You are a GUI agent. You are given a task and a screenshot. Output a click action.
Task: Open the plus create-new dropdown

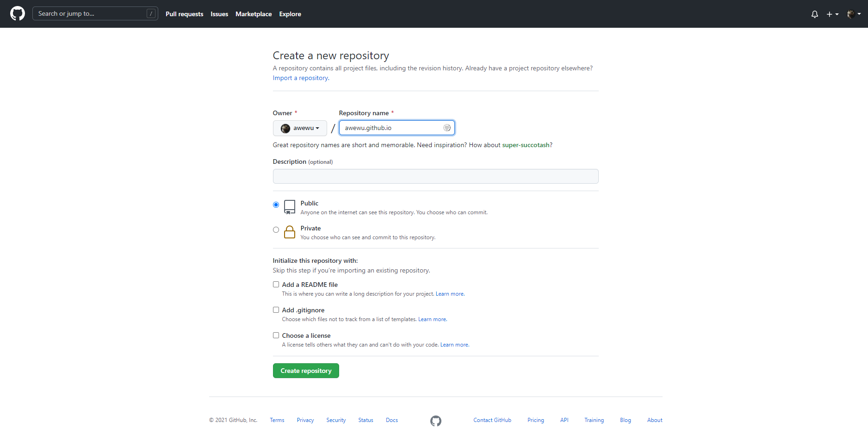[832, 14]
